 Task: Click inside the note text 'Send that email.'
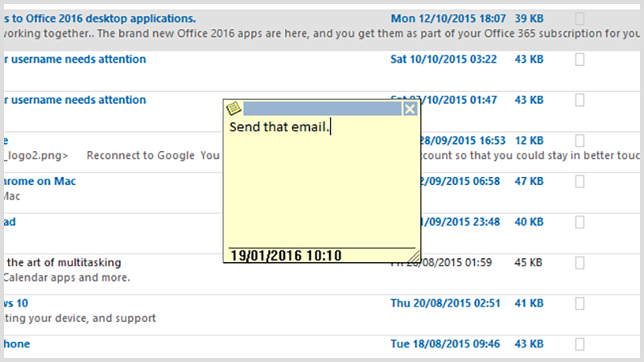tap(279, 127)
